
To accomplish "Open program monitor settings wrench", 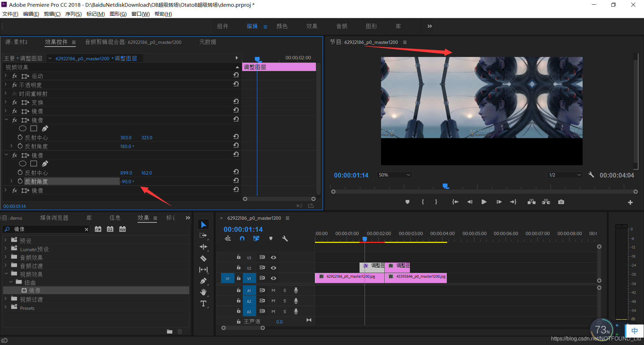I will pos(591,175).
